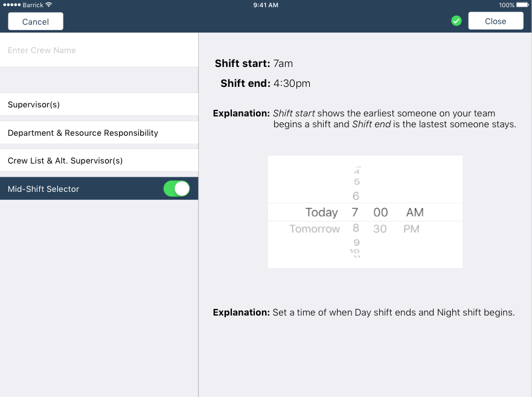Focus the Enter Crew Name field
The width and height of the screenshot is (532, 397).
coord(99,50)
